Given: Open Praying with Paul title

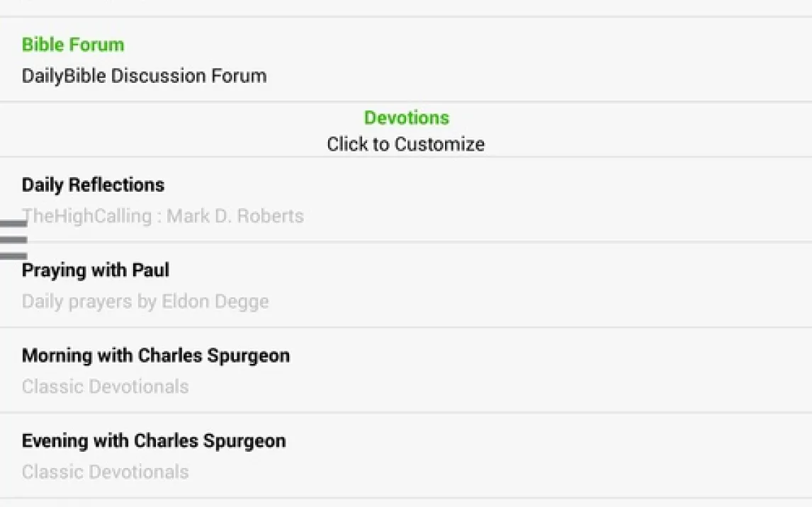Looking at the screenshot, I should click(96, 270).
